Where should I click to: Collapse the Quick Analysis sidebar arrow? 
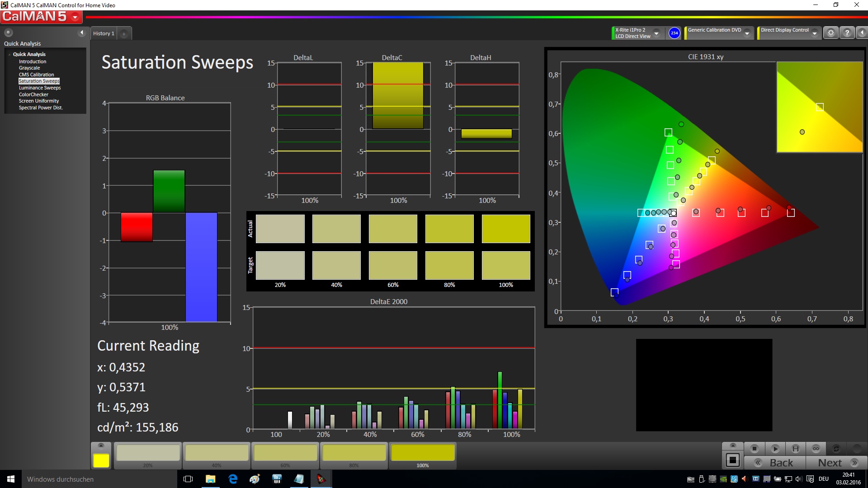[x=82, y=33]
